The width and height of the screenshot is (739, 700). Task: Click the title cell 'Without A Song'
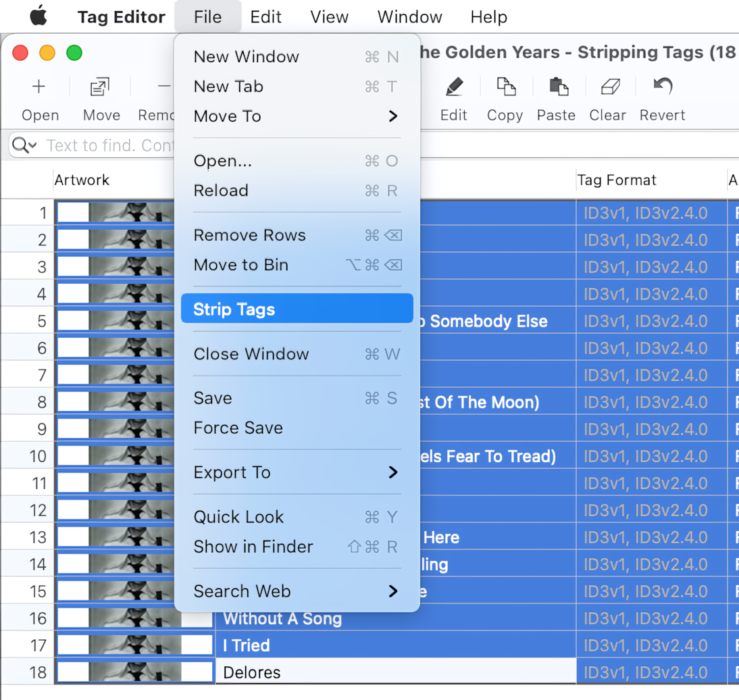point(396,618)
